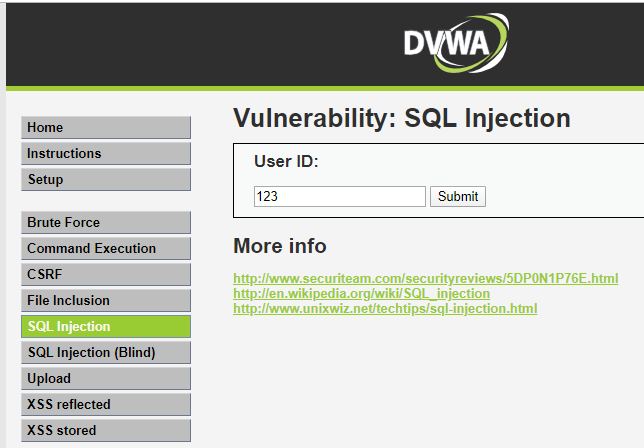Click the Vulnerability: SQL Injection heading
The height and width of the screenshot is (448, 644).
click(401, 119)
